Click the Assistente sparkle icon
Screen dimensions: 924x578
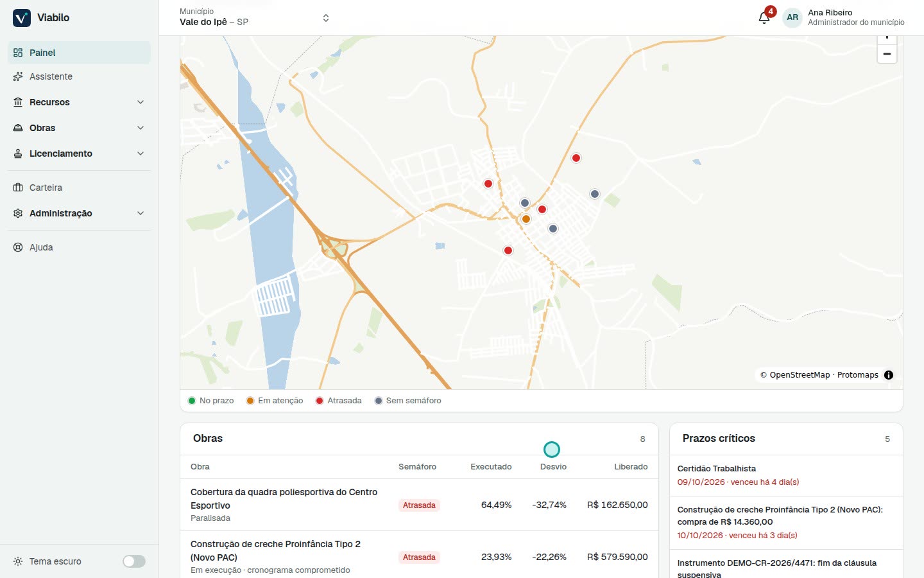(18, 76)
